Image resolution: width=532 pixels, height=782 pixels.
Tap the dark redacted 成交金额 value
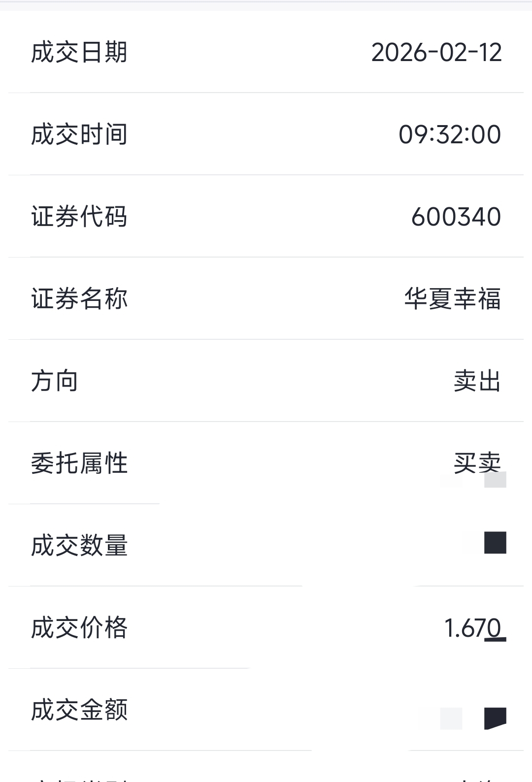coord(496,718)
